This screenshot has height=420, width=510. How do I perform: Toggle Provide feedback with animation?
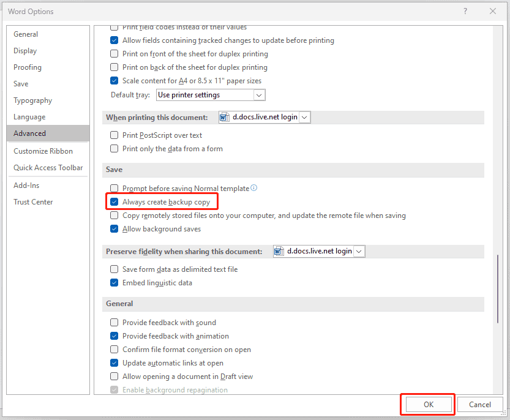point(114,336)
